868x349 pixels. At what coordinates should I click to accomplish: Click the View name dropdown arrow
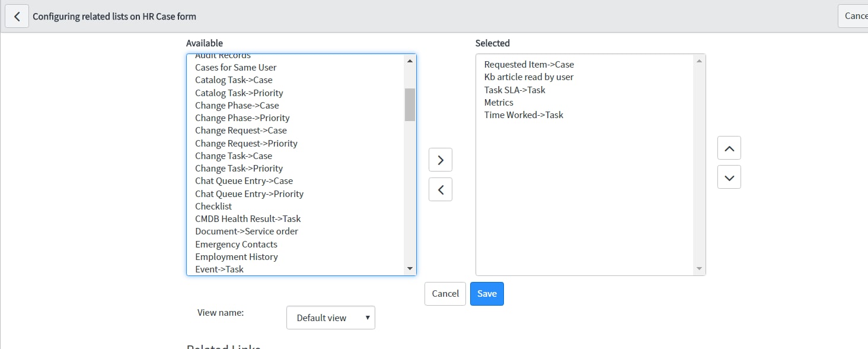[367, 318]
